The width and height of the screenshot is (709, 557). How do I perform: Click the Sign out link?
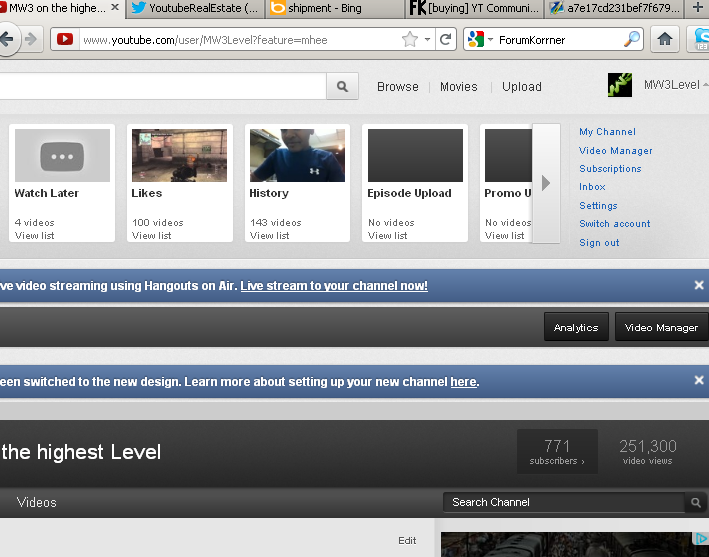pyautogui.click(x=599, y=243)
